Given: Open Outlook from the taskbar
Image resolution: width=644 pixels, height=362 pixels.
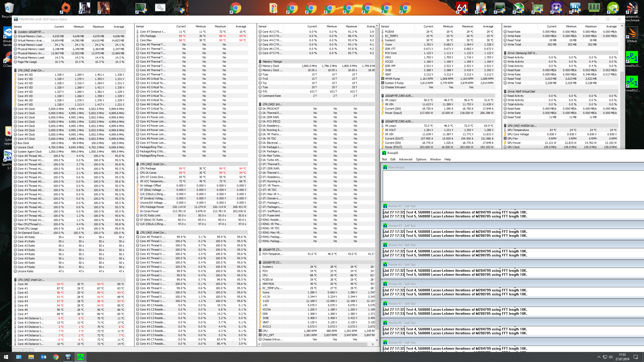Looking at the screenshot, I should (x=43, y=357).
